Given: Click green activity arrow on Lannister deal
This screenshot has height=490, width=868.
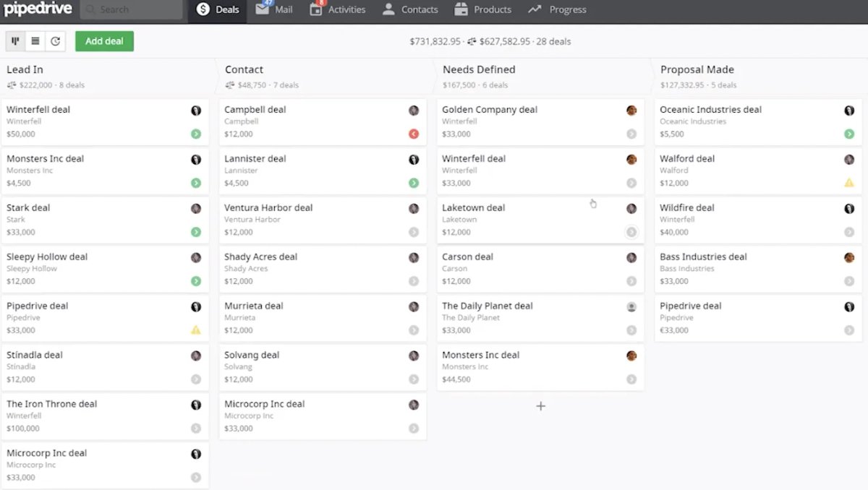Looking at the screenshot, I should point(414,183).
